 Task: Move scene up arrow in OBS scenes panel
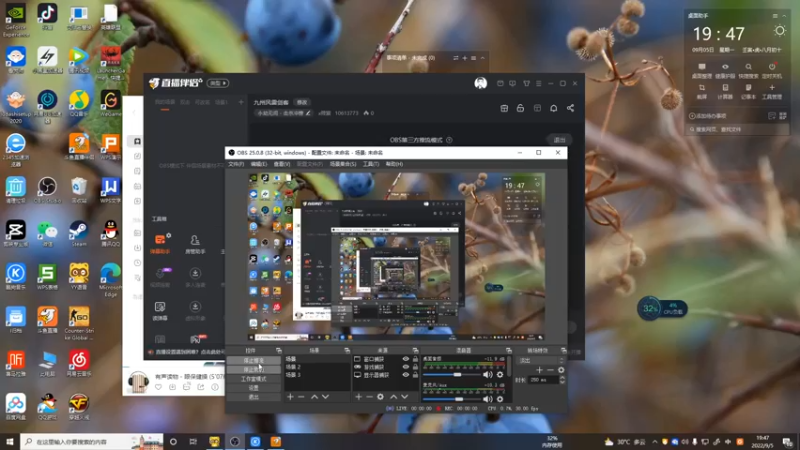(x=314, y=397)
